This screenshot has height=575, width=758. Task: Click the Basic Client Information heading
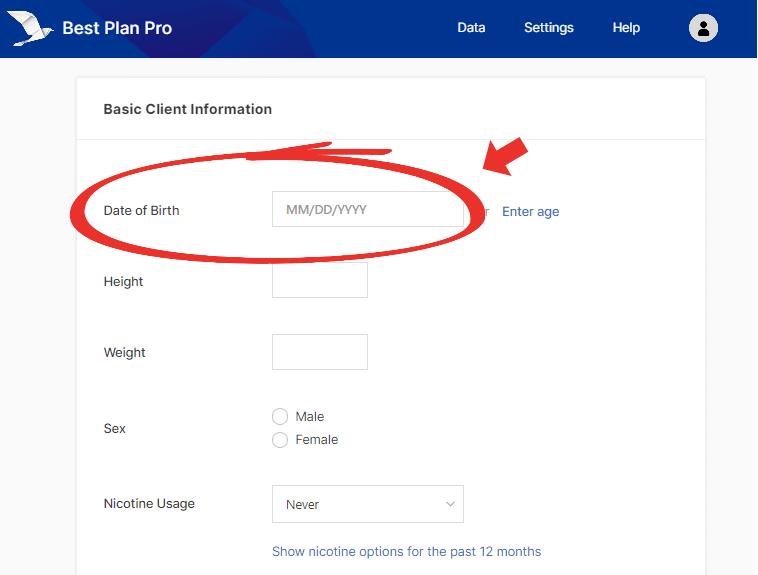[187, 109]
